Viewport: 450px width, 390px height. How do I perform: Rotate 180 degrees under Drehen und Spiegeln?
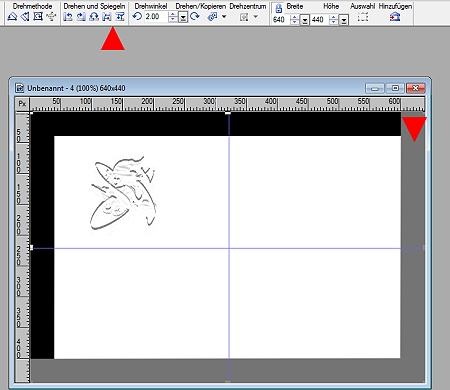(94, 17)
